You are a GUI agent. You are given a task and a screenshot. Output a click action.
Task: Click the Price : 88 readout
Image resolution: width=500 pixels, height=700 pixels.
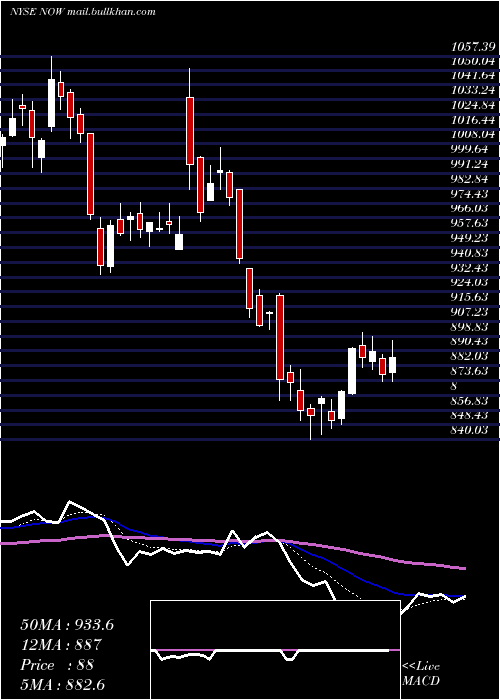pyautogui.click(x=57, y=664)
